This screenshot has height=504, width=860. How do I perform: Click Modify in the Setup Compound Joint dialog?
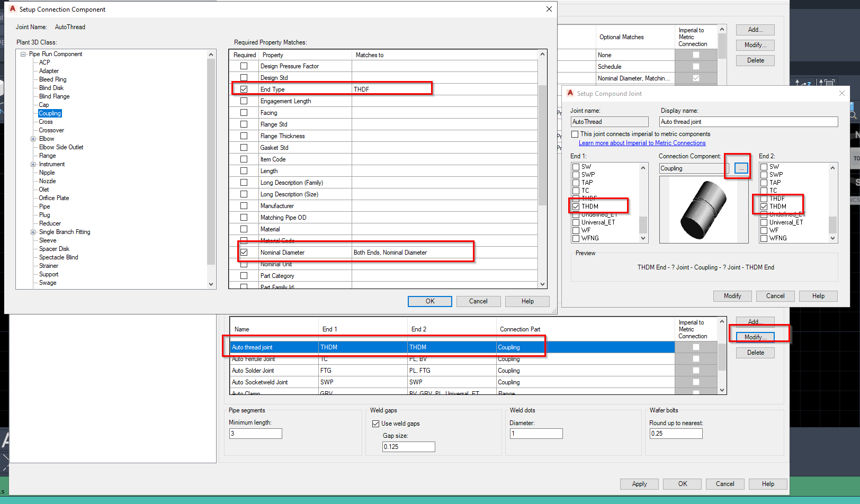coord(732,296)
